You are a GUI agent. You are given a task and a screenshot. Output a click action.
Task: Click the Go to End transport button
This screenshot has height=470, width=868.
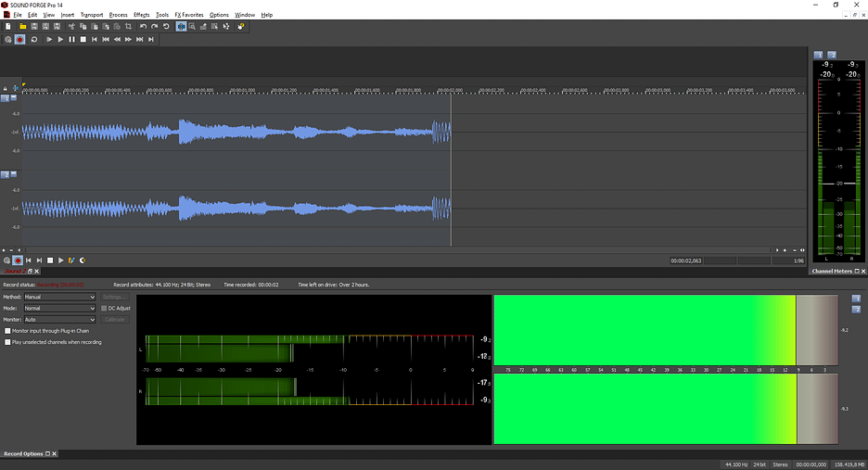click(150, 40)
